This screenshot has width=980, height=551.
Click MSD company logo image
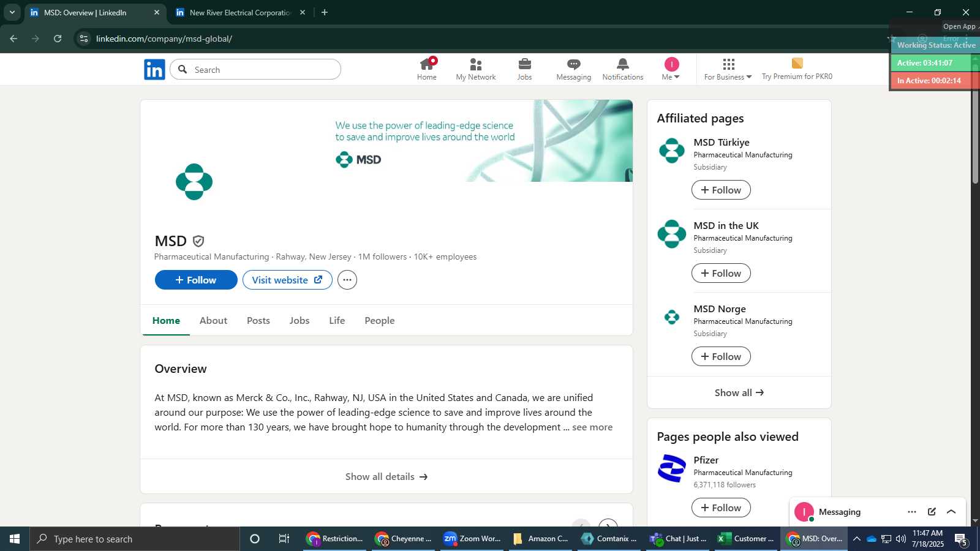tap(194, 182)
